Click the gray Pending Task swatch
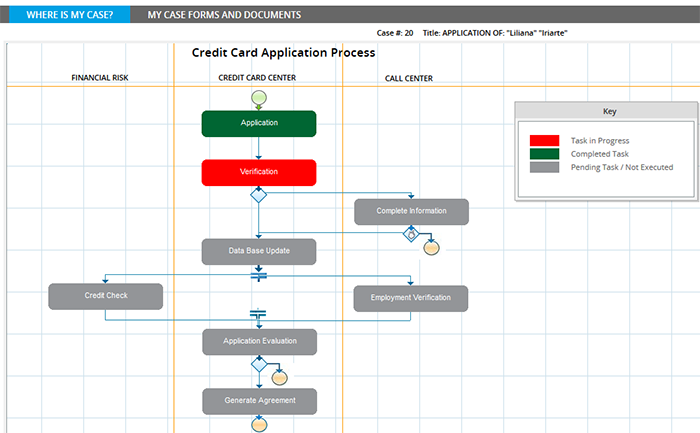 [544, 167]
